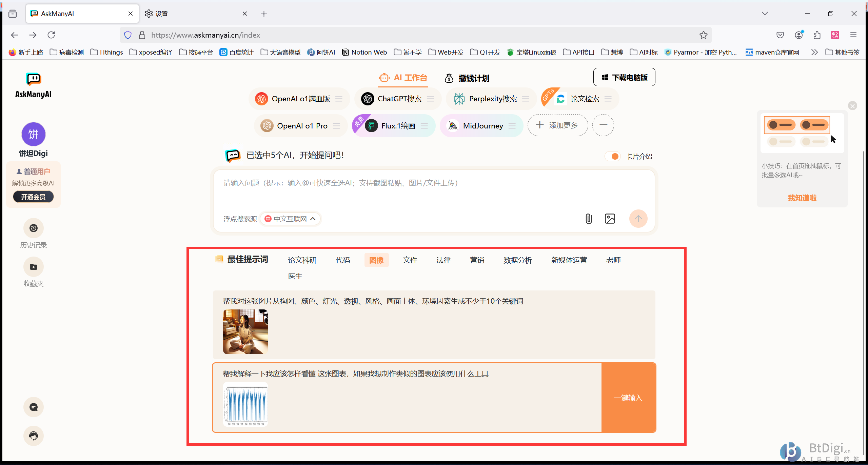Screen dimensions: 868x465
Task: Open the QT开发 bookmark folder
Action: (485, 52)
